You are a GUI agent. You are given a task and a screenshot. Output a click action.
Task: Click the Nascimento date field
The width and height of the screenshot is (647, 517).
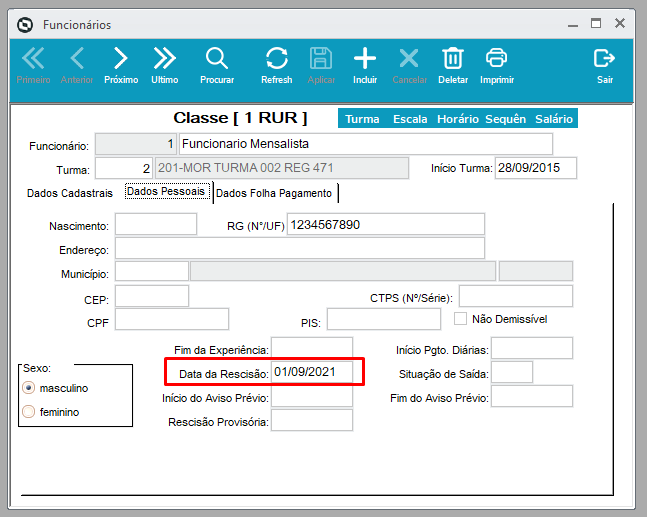click(156, 224)
